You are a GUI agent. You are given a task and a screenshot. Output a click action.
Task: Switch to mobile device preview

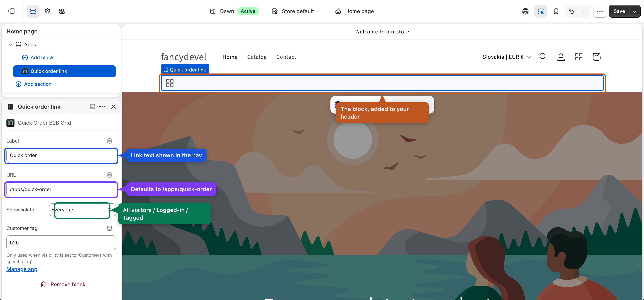(556, 11)
